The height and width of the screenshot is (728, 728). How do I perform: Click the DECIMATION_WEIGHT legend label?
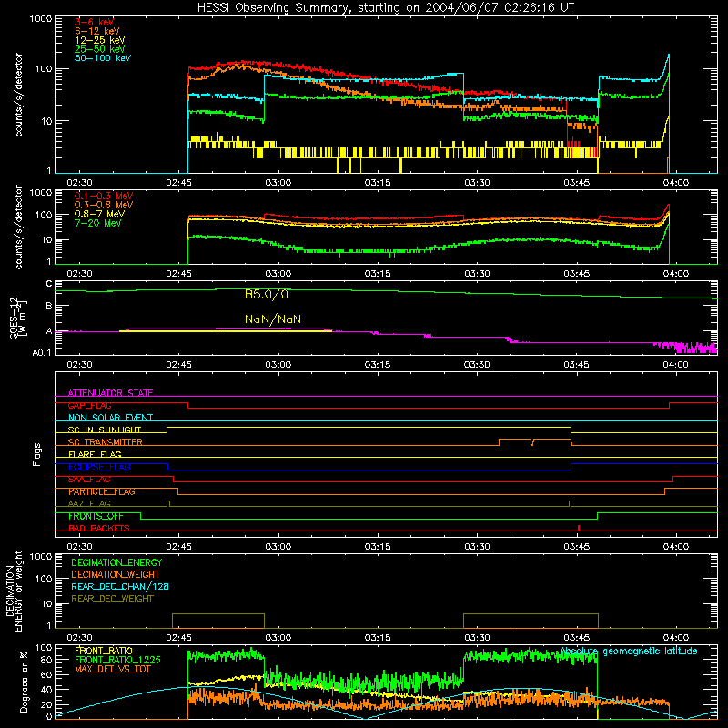point(116,574)
